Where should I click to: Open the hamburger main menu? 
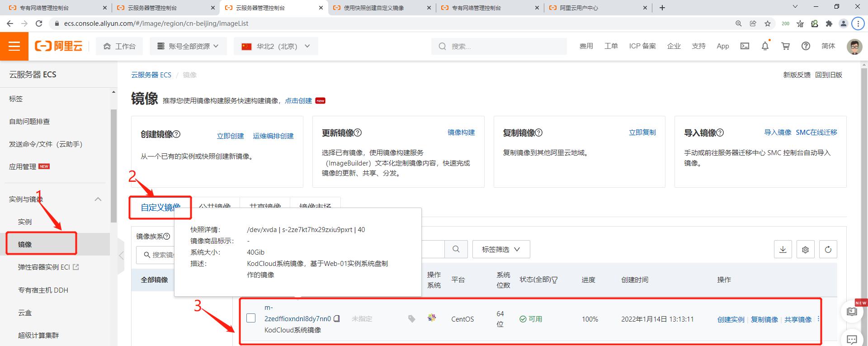tap(14, 46)
